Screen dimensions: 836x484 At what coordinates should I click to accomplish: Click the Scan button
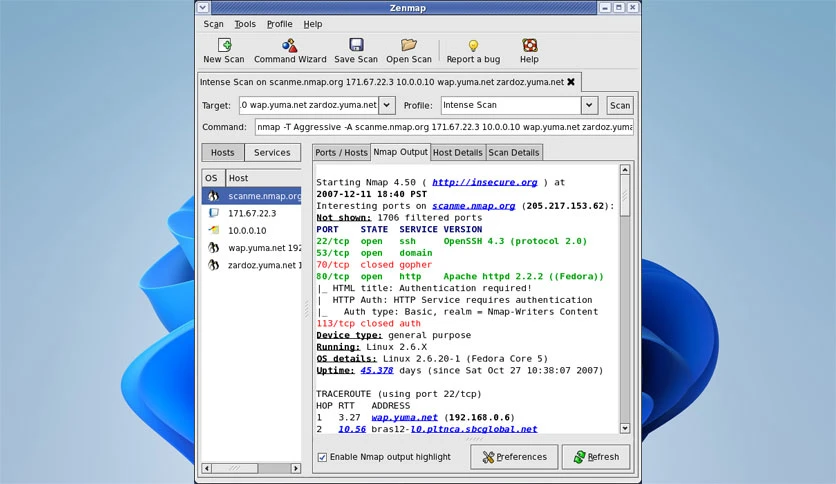coord(620,106)
